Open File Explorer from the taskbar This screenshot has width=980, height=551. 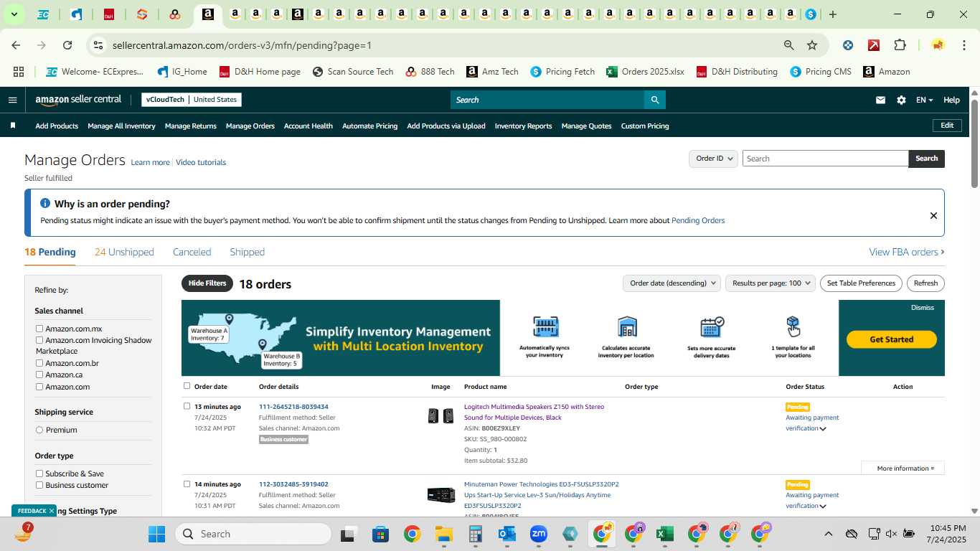coord(443,534)
